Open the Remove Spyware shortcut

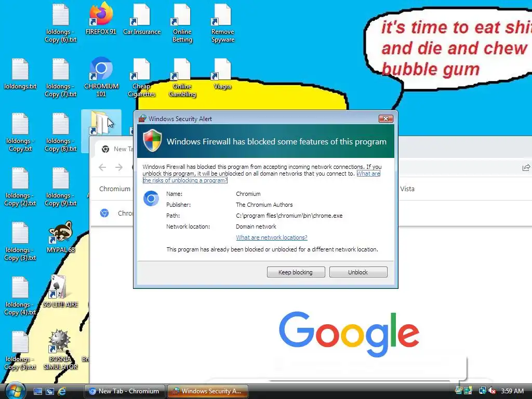click(222, 23)
